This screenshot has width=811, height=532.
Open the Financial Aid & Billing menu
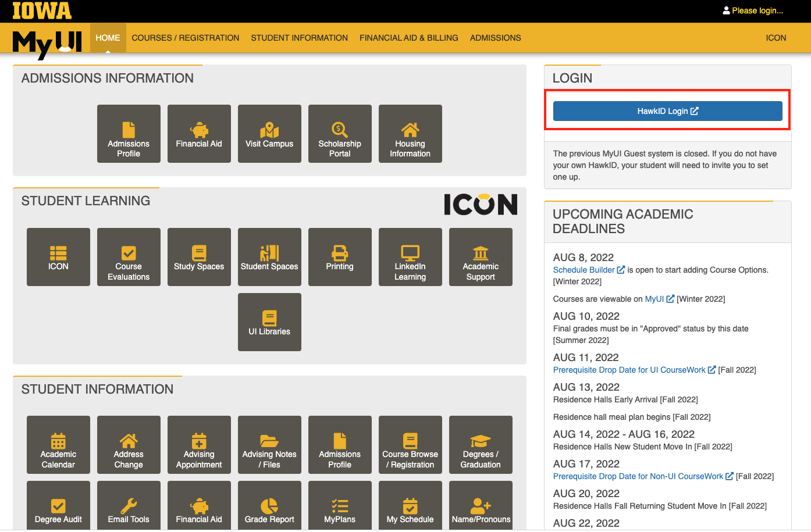coord(409,38)
